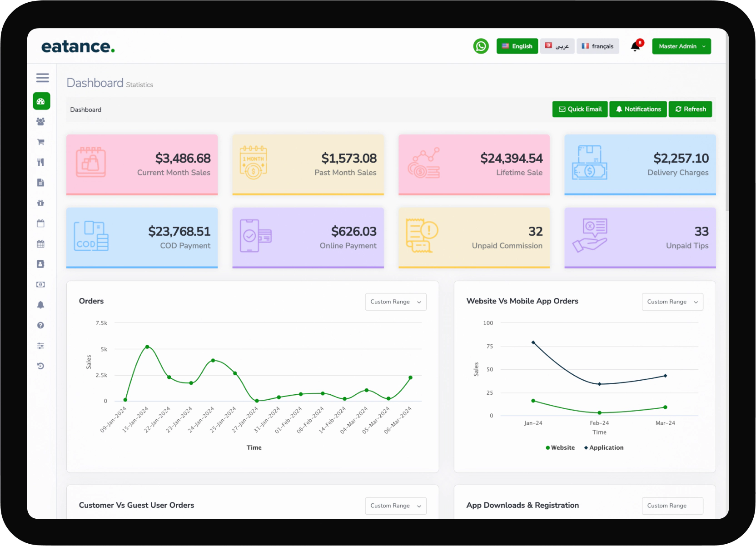756x546 pixels.
Task: Open the Master Admin account dropdown
Action: coord(681,46)
